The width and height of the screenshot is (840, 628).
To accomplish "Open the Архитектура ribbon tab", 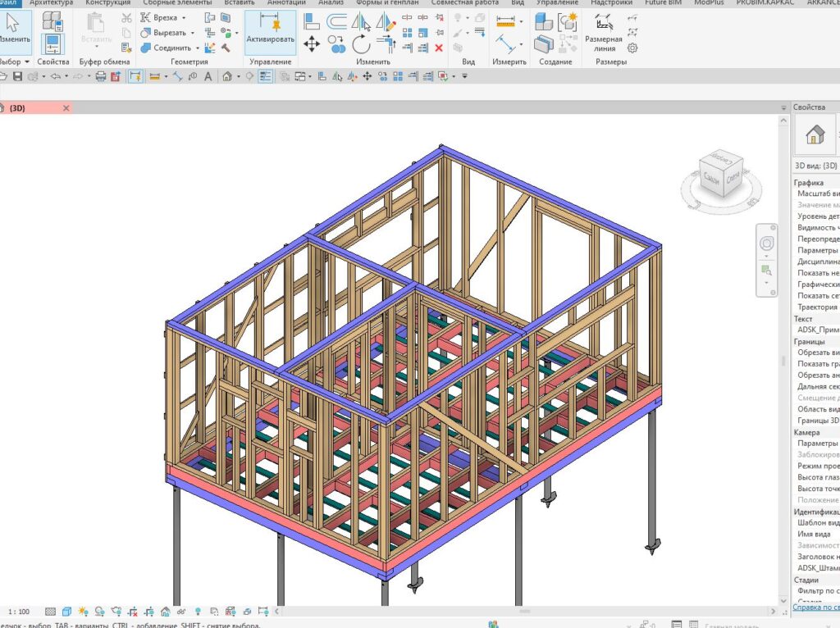I will [x=51, y=3].
